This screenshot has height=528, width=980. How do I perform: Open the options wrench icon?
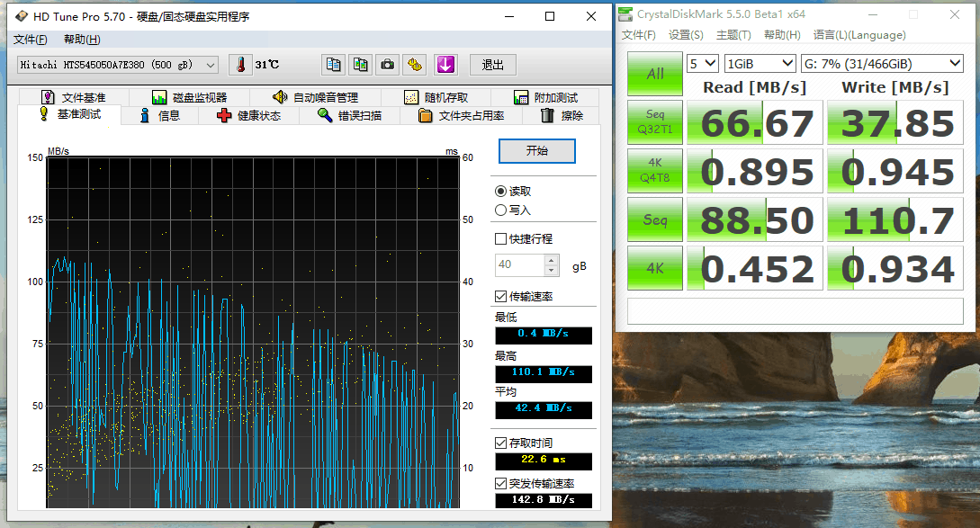tap(414, 65)
